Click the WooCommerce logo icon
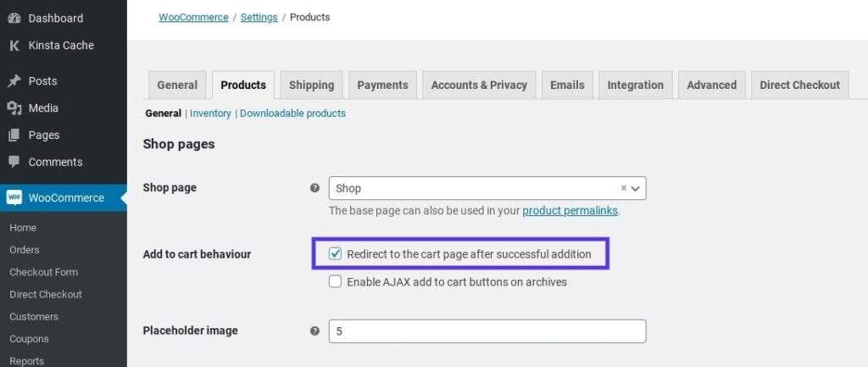868x367 pixels. click(x=14, y=197)
